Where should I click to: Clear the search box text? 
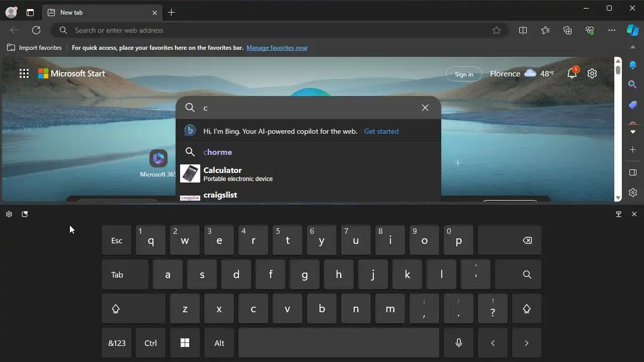(x=425, y=108)
